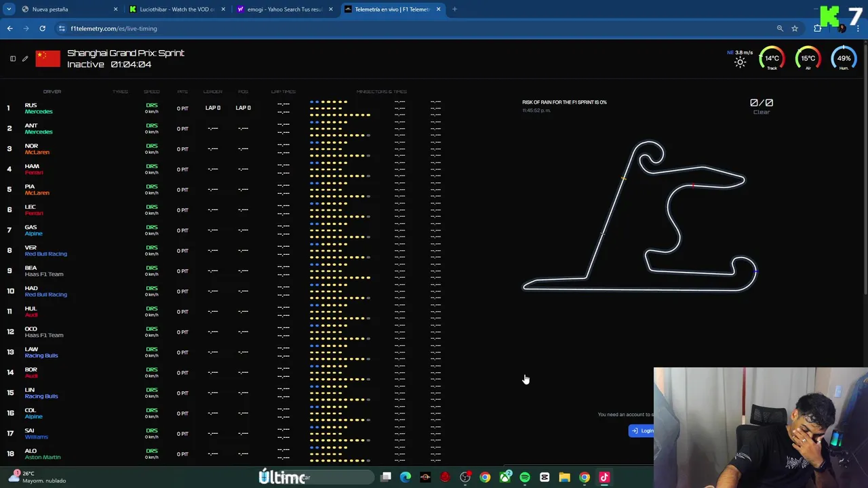Select the GAS Alpine driver row
This screenshot has width=868, height=488.
click(x=224, y=230)
